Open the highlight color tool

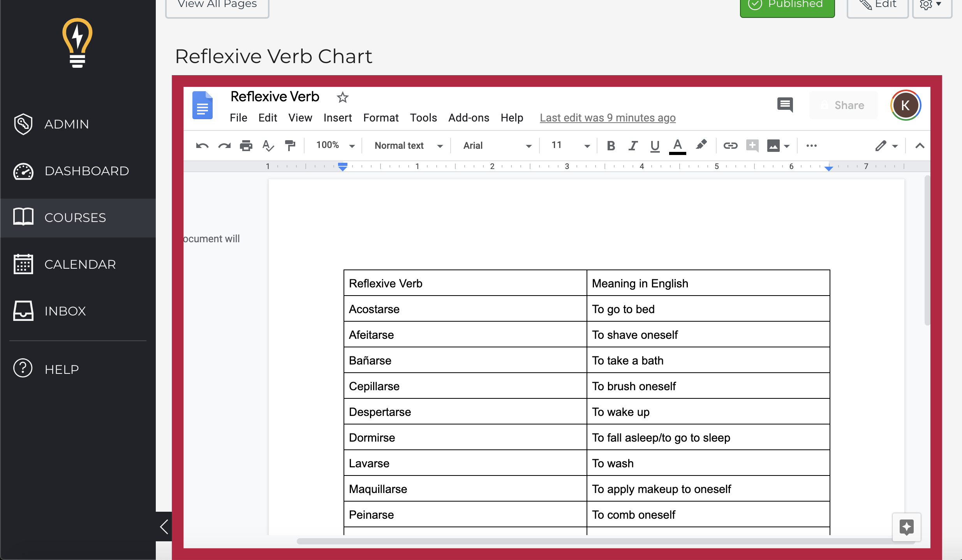[701, 145]
